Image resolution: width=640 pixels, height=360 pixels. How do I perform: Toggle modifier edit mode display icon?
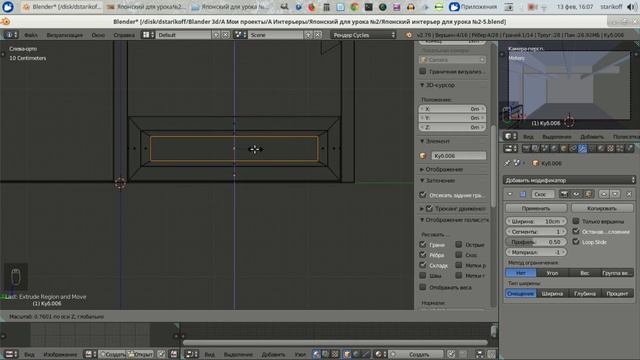588,194
